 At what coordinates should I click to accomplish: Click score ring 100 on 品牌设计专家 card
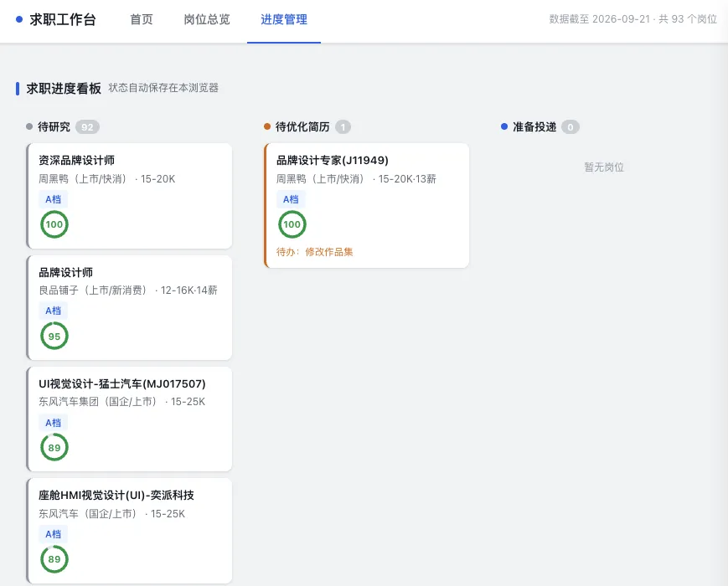tap(292, 224)
